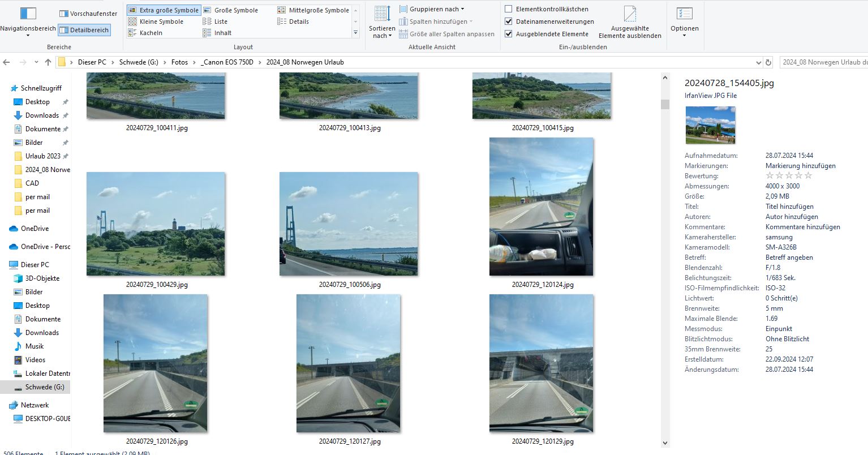
Task: Uncheck the Dateinamenerweiterungen checkbox
Action: (508, 22)
